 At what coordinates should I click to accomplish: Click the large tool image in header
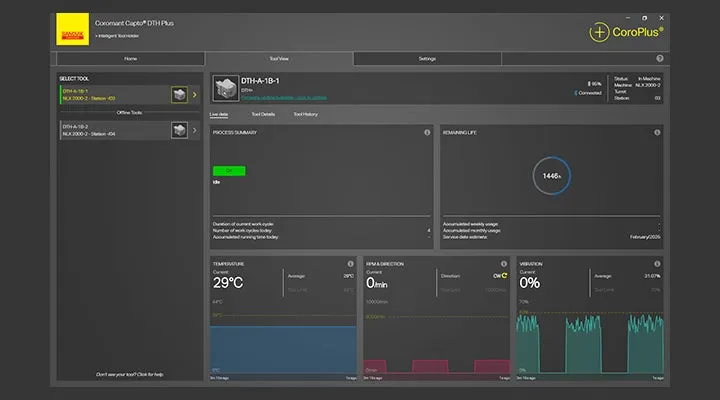point(225,88)
